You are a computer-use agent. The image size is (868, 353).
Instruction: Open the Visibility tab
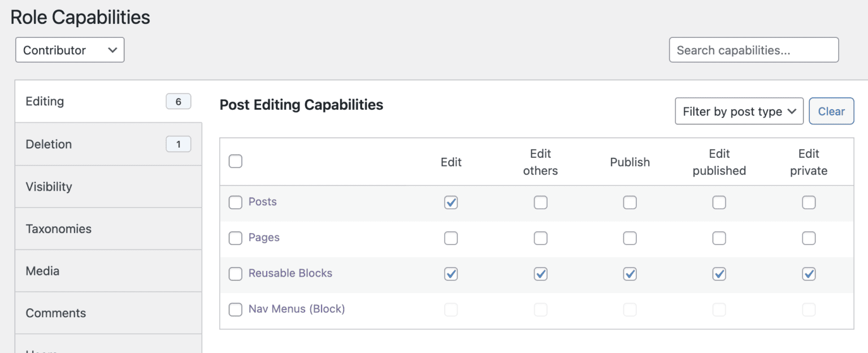(x=108, y=187)
